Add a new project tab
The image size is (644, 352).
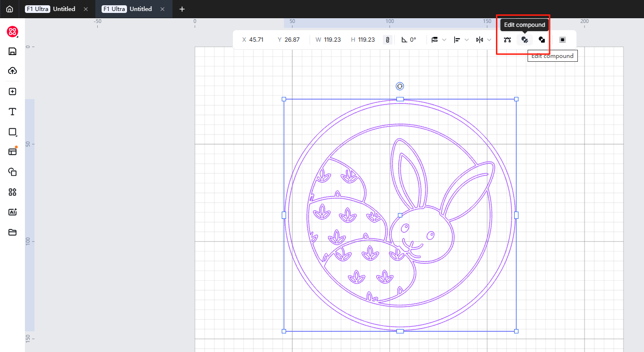click(182, 9)
